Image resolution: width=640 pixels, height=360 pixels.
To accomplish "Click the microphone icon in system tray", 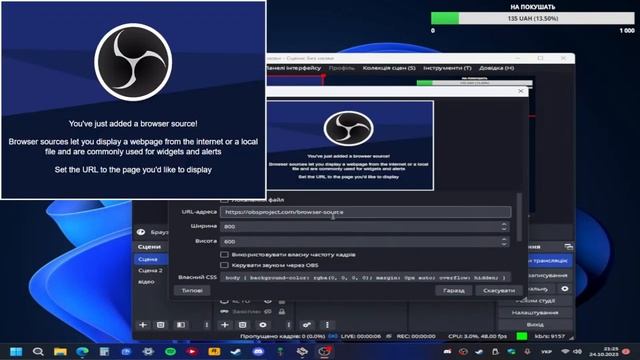I will [527, 351].
